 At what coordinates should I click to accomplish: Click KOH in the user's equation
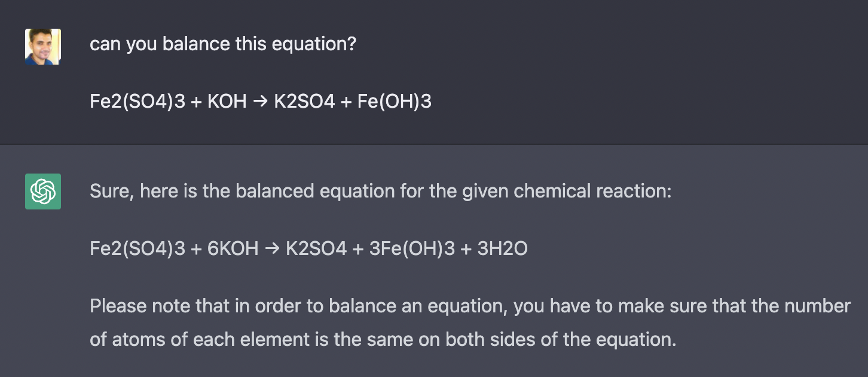tap(227, 102)
